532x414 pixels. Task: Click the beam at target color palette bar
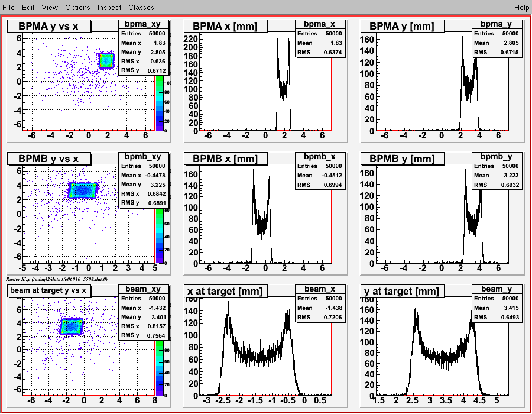160,368
